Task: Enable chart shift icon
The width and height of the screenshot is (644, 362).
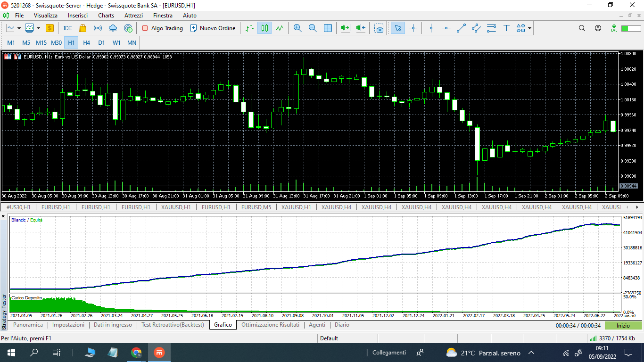Action: point(361,28)
